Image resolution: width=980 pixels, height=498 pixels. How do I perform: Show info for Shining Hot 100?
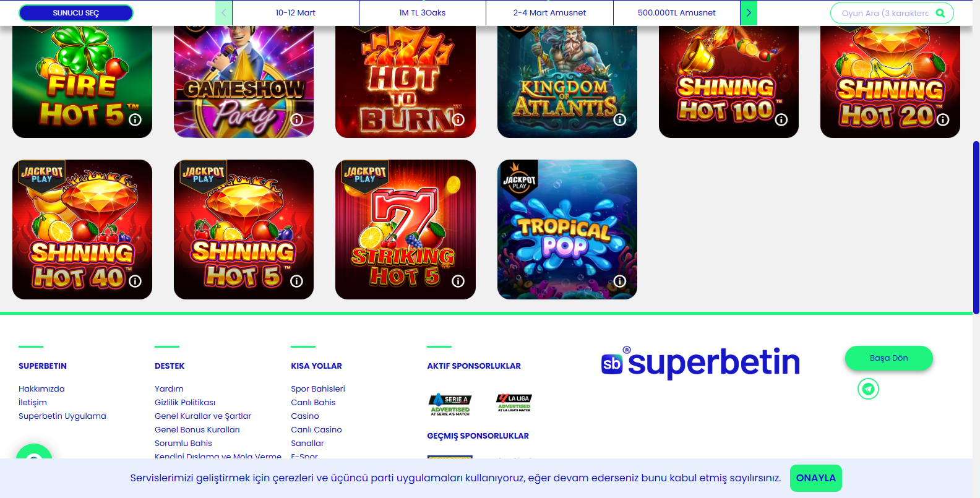[781, 120]
